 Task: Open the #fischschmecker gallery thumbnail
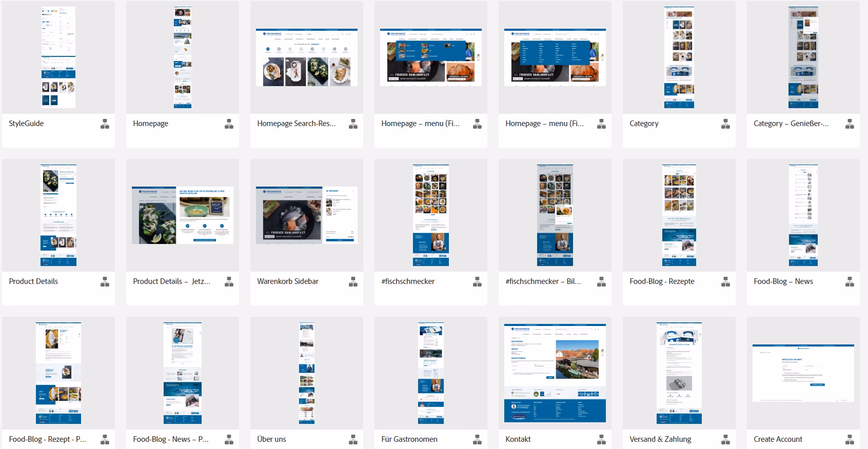(x=431, y=215)
